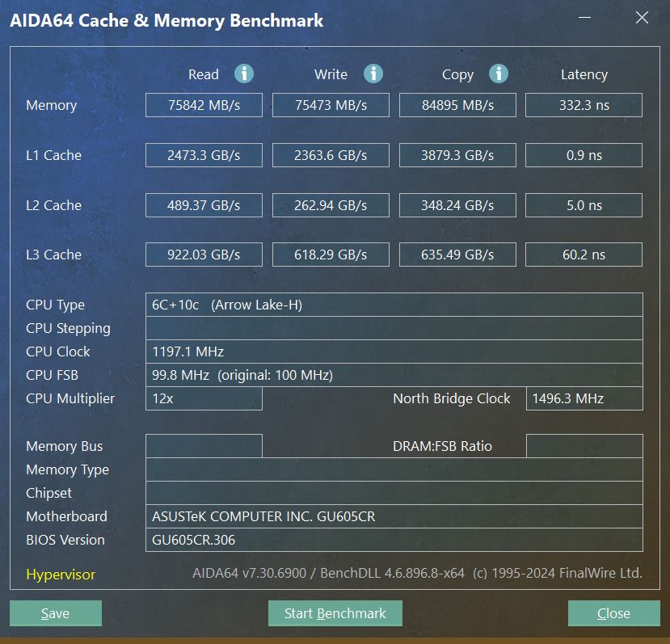Click North Bridge Clock value 1496.3 MHz
Image resolution: width=670 pixels, height=644 pixels.
[584, 398]
